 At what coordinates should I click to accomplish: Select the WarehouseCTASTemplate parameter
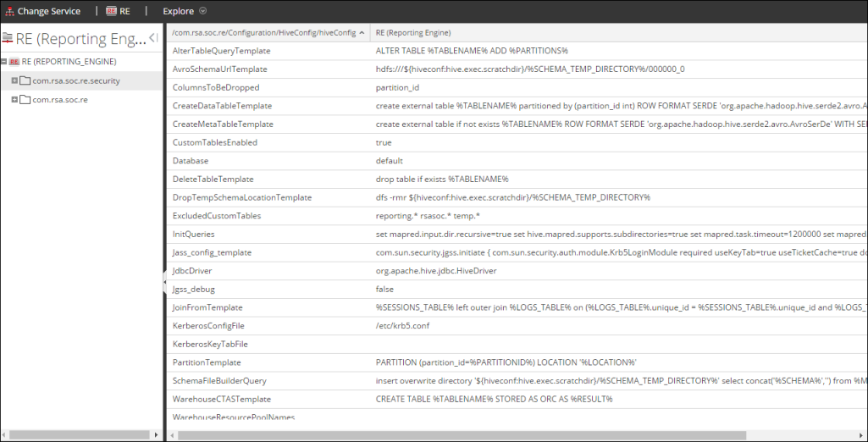[x=222, y=400]
